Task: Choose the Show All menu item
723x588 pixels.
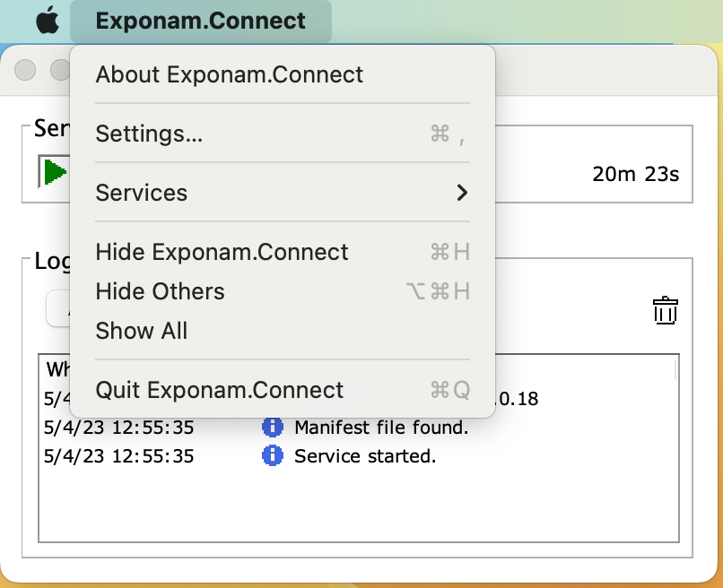Action: 142,331
